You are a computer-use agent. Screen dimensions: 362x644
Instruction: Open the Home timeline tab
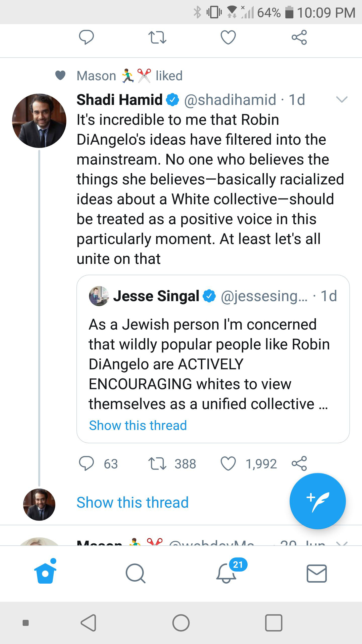45,572
